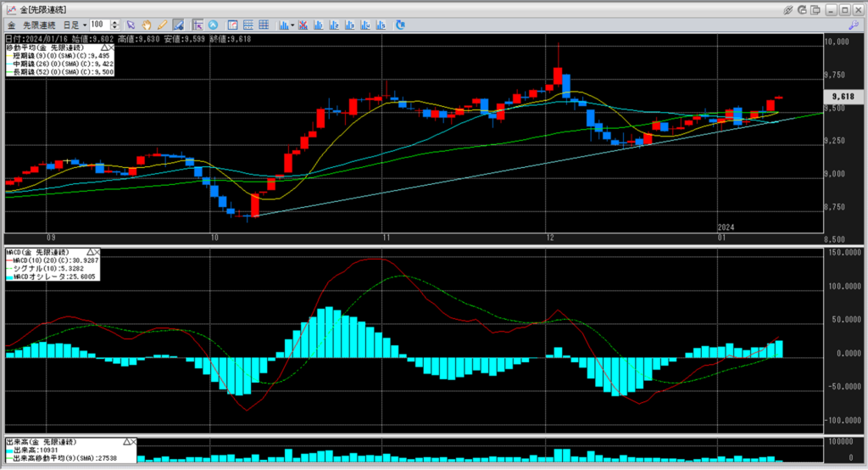Toggle the crosshair cursor display button
The height and width of the screenshot is (470, 868).
pyautogui.click(x=197, y=25)
